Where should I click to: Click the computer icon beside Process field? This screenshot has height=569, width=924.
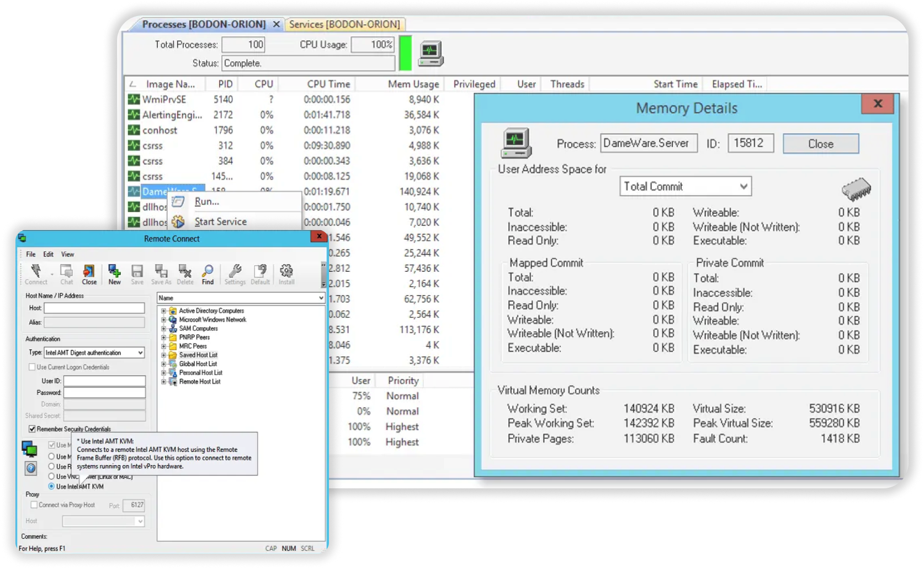click(x=517, y=144)
